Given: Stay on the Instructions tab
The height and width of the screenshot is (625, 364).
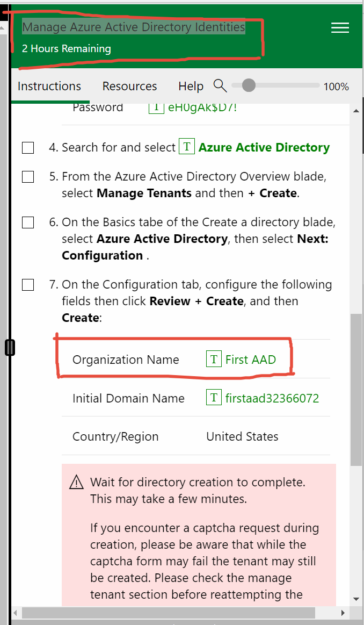Looking at the screenshot, I should click(x=49, y=86).
